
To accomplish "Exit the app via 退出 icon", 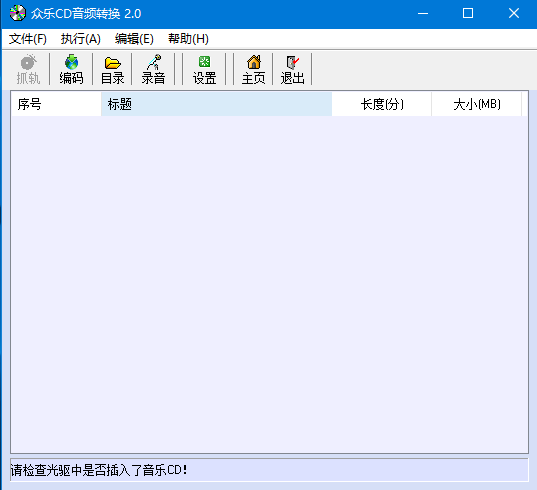I will click(292, 69).
